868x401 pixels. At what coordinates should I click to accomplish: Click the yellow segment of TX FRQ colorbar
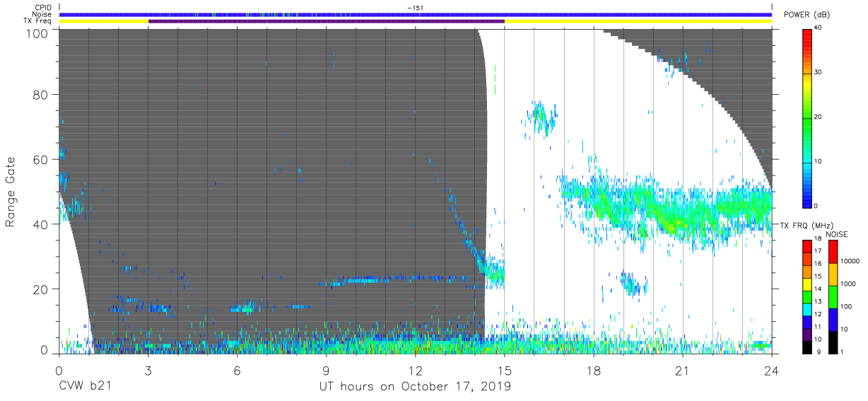807,284
